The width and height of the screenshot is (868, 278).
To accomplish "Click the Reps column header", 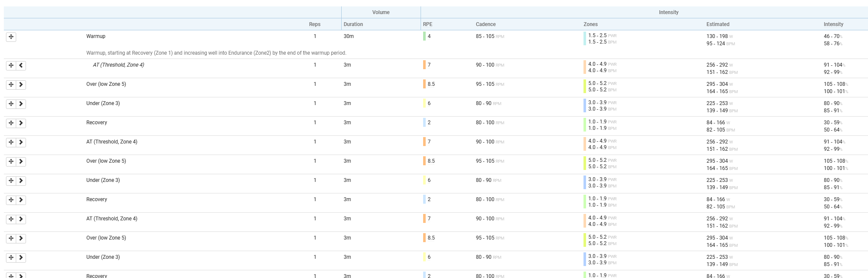I will pos(315,24).
